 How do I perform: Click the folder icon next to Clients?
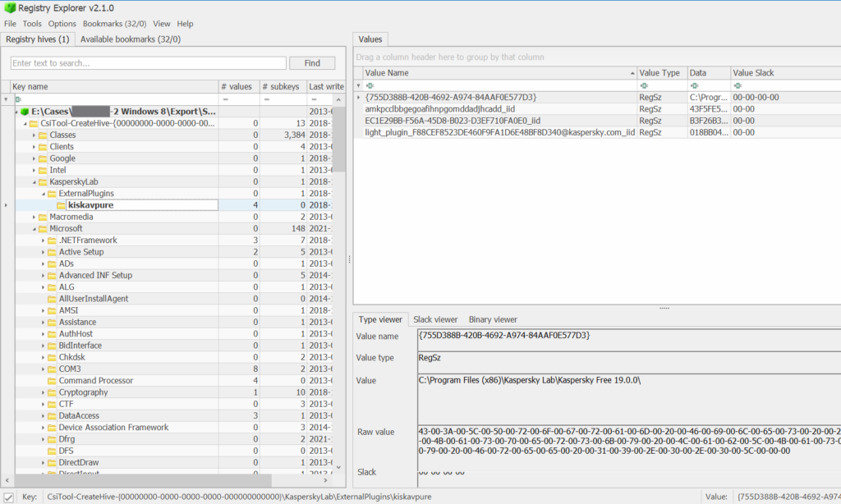pos(43,147)
